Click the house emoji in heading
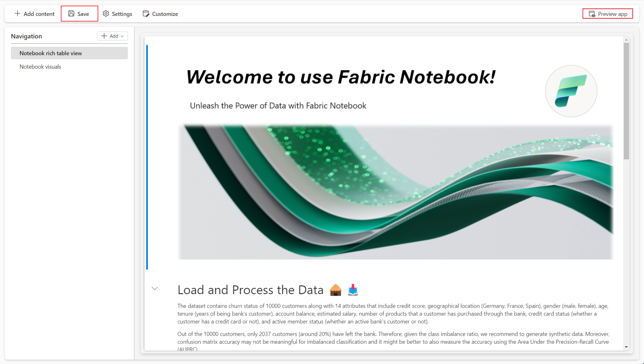 [x=336, y=290]
